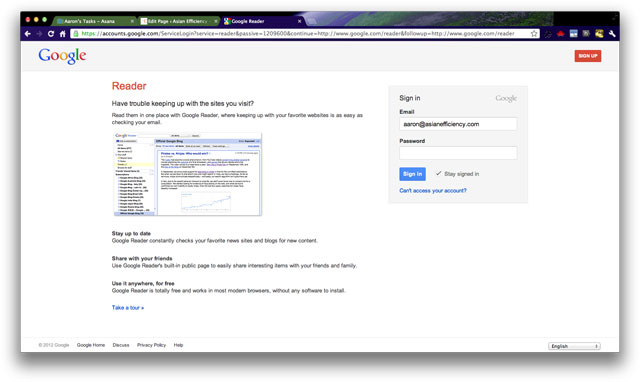Click the Use it anywhere, for free heading
The width and height of the screenshot is (640, 382).
[x=143, y=283]
